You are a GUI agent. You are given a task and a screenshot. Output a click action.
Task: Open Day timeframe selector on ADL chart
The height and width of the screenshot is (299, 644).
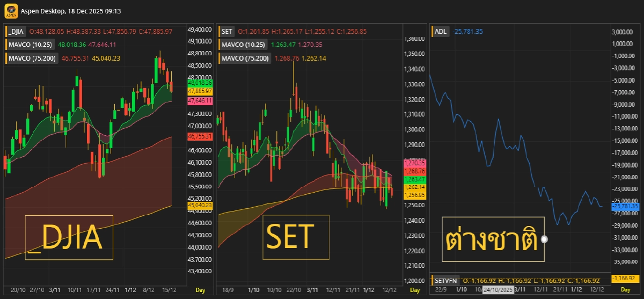tap(626, 290)
